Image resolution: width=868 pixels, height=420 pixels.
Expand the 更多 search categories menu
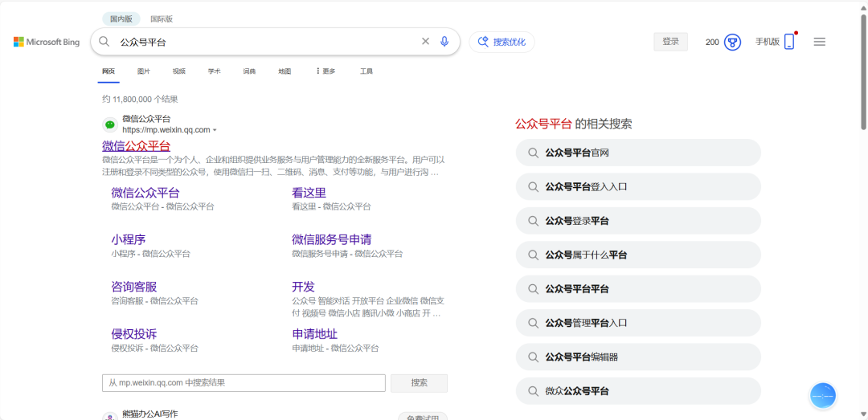point(325,71)
